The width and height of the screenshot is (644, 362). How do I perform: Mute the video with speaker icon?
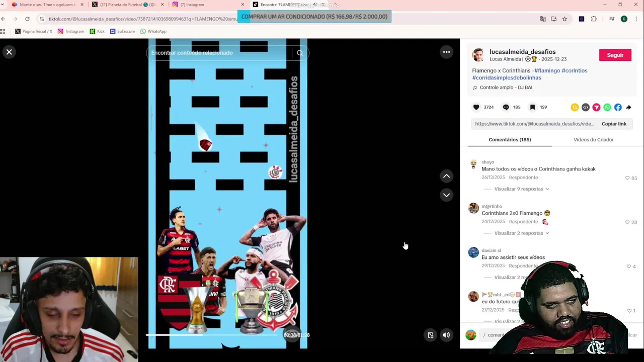446,335
